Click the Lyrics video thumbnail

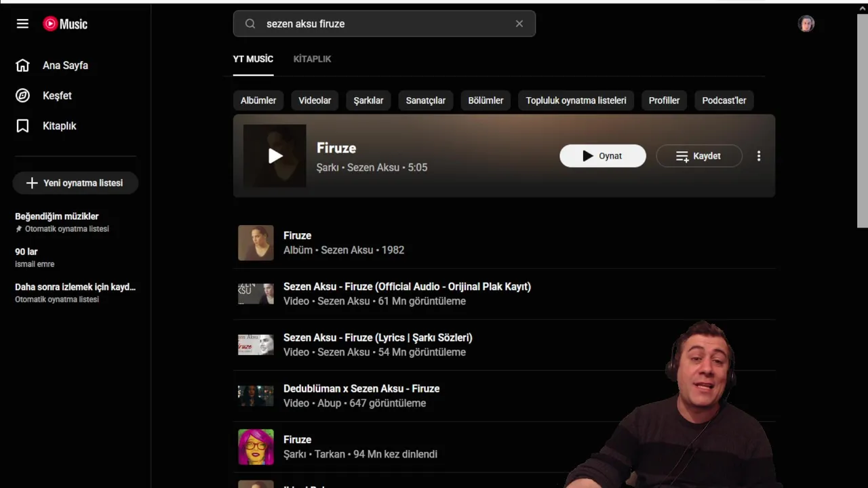256,344
